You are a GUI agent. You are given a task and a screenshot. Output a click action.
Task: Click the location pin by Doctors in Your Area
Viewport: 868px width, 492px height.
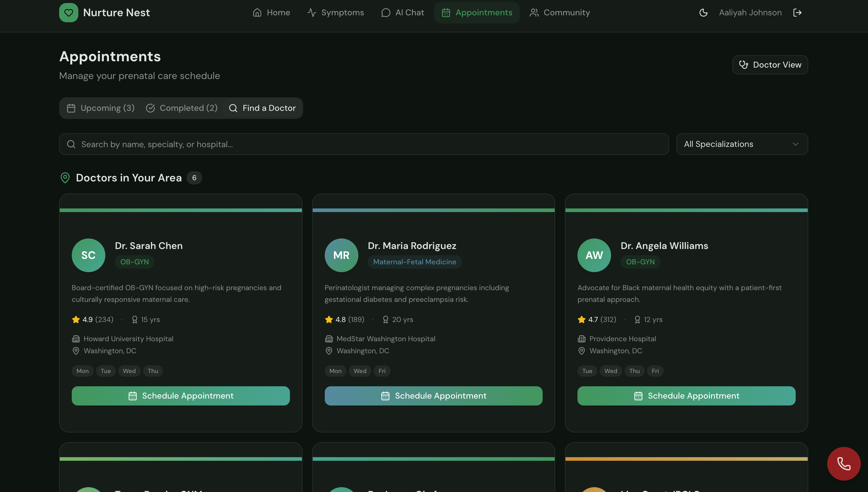[x=65, y=178]
